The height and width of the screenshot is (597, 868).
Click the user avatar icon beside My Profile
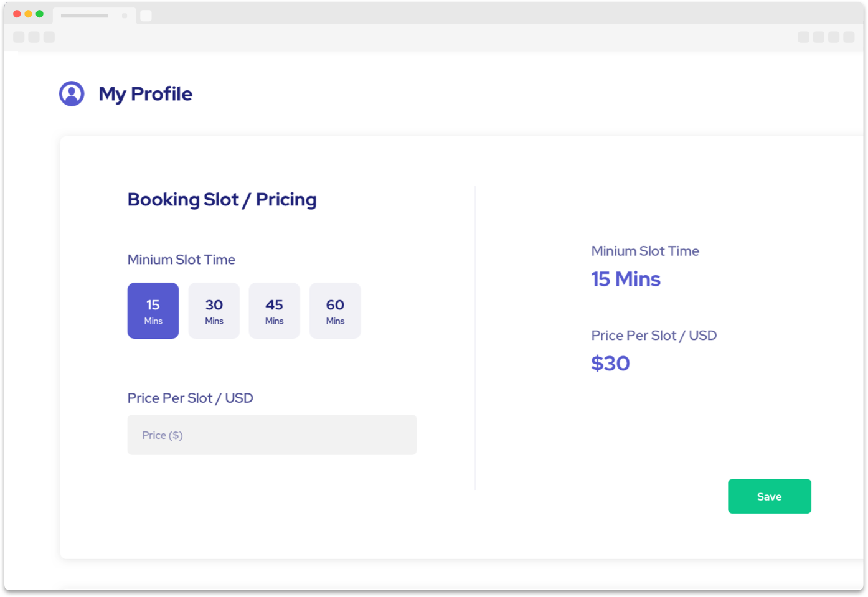pos(72,94)
